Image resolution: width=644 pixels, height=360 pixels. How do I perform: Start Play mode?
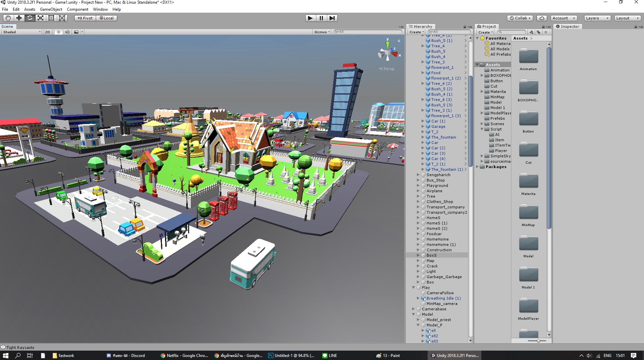310,18
